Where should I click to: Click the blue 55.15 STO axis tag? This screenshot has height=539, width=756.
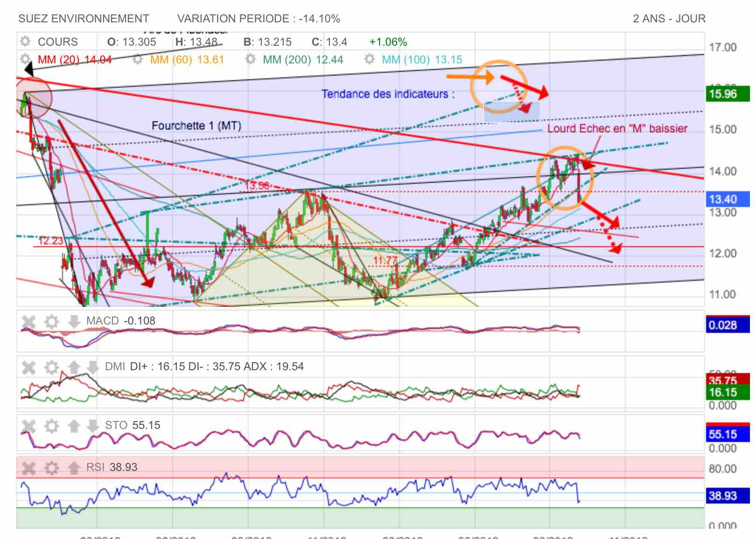point(728,434)
